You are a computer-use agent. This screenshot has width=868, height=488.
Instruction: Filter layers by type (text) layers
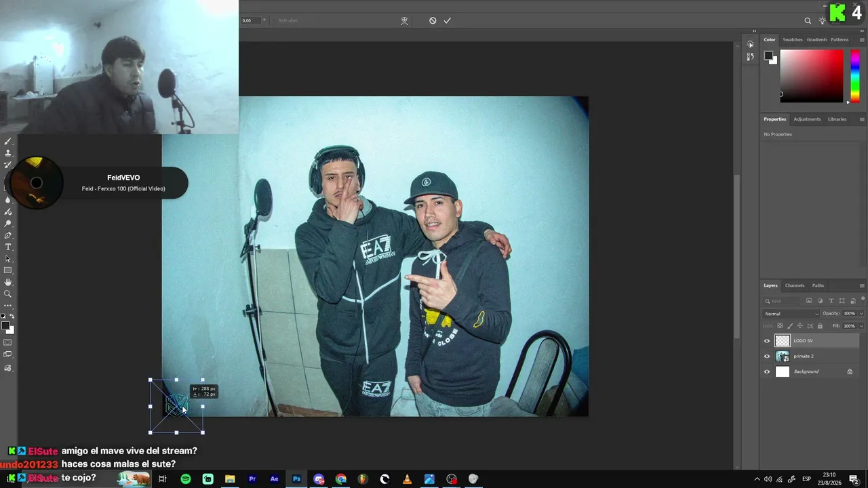coord(831,301)
